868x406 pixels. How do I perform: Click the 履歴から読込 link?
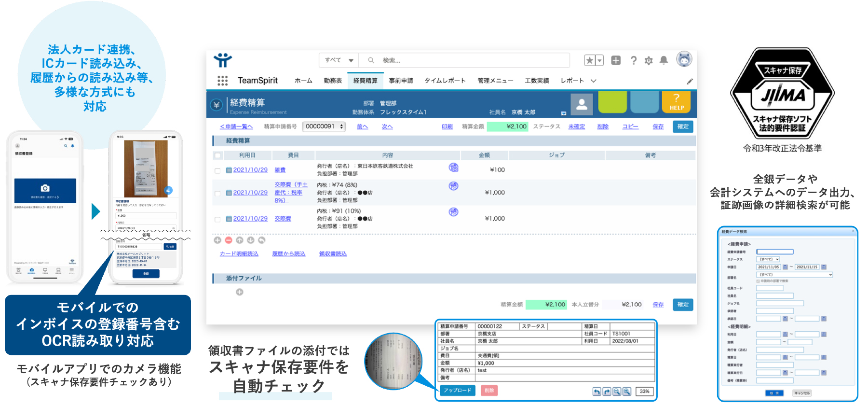(x=289, y=254)
